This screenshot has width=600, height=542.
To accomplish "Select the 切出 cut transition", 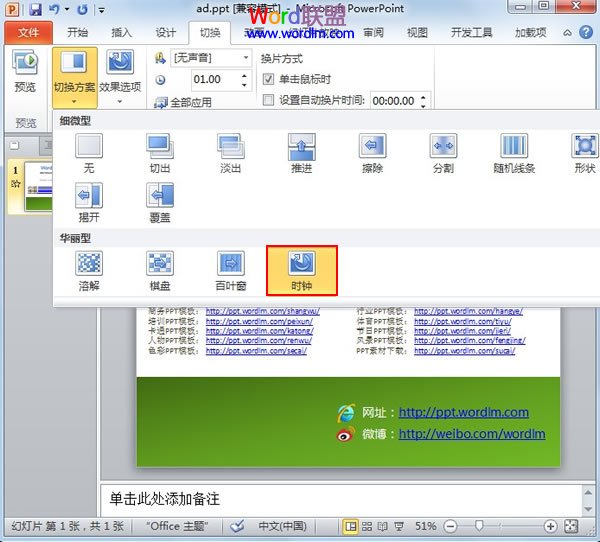I will 160,153.
